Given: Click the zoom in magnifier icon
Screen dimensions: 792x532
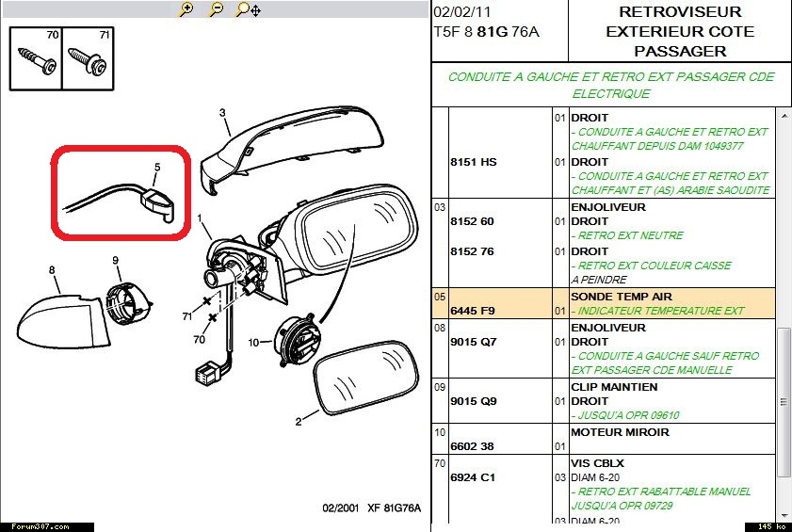Looking at the screenshot, I should (186, 9).
